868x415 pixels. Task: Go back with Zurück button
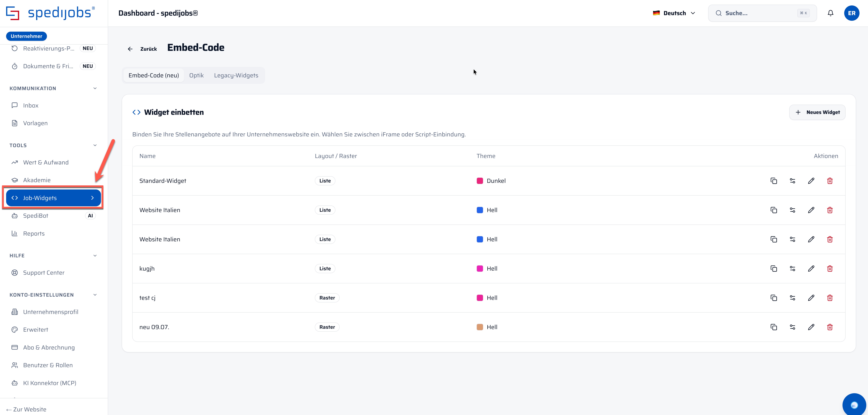point(142,49)
